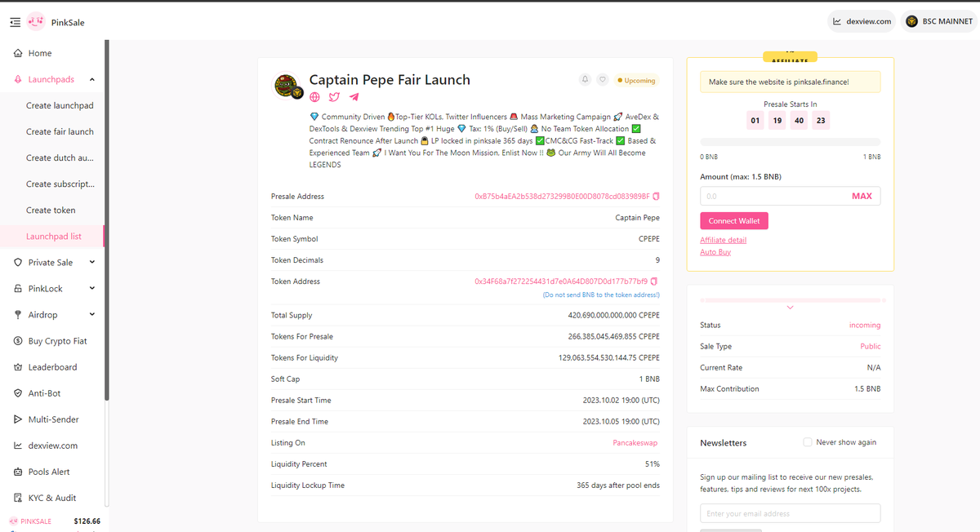Screen dimensions: 980x532
Task: Open the token address link
Action: pyautogui.click(x=561, y=282)
